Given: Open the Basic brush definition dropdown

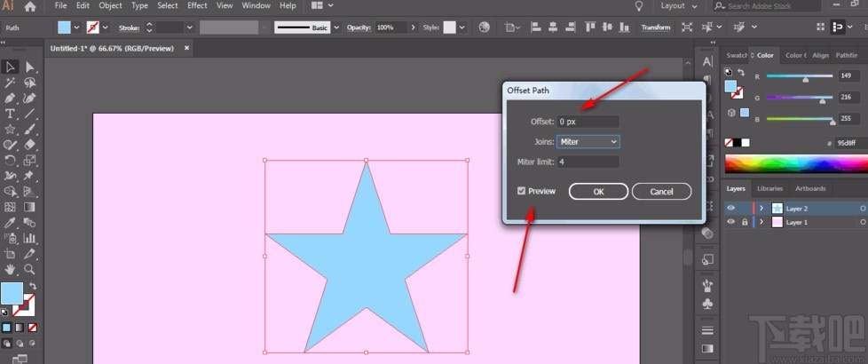Looking at the screenshot, I should 335,28.
